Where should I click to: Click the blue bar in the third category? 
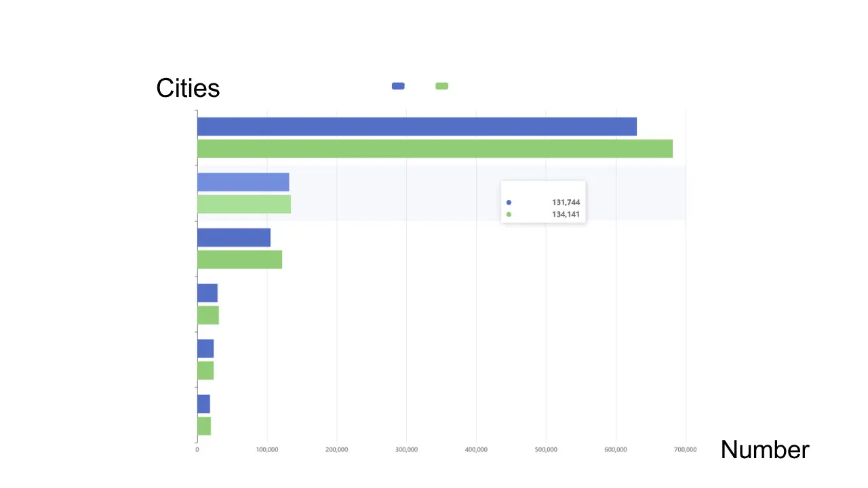tap(233, 238)
